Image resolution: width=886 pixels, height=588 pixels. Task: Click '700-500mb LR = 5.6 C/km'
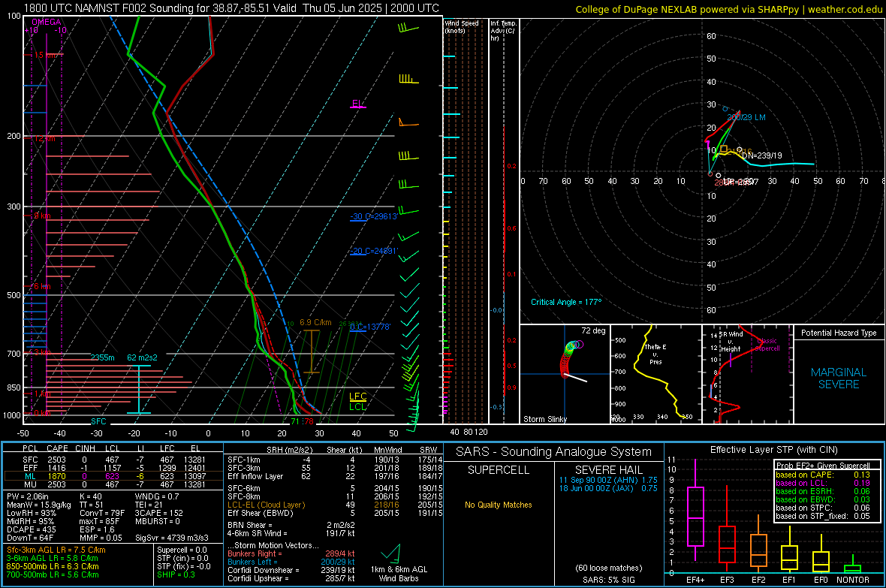click(53, 574)
